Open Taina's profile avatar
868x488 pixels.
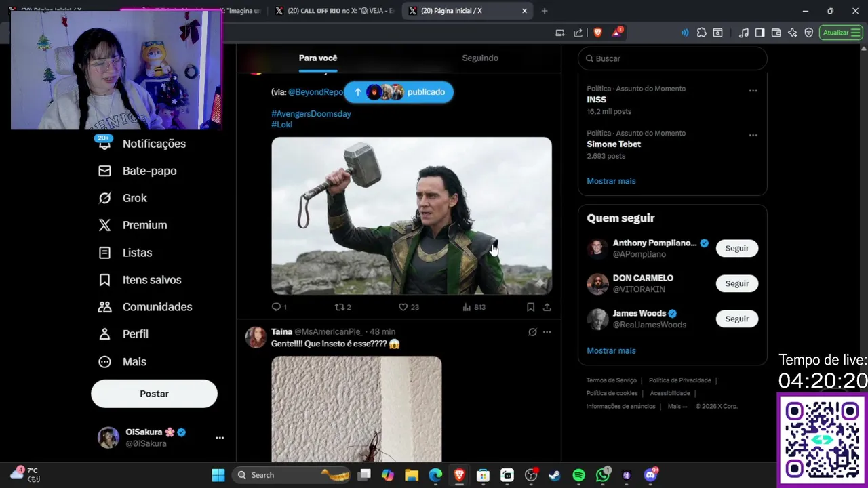[x=256, y=337]
